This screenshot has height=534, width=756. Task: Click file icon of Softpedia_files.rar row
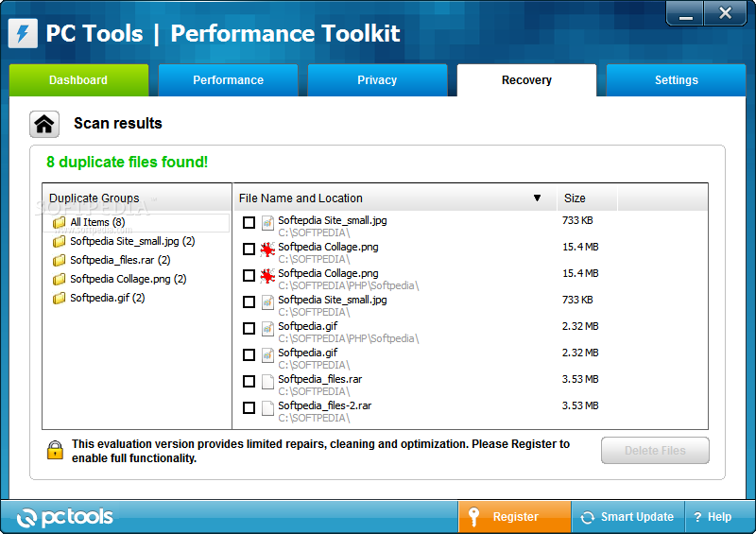267,382
